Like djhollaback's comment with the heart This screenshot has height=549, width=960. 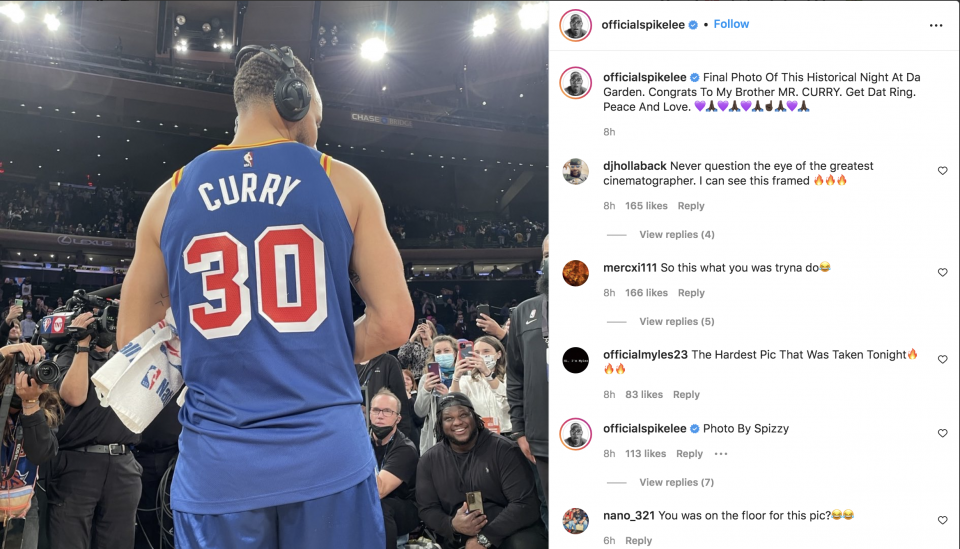point(942,171)
